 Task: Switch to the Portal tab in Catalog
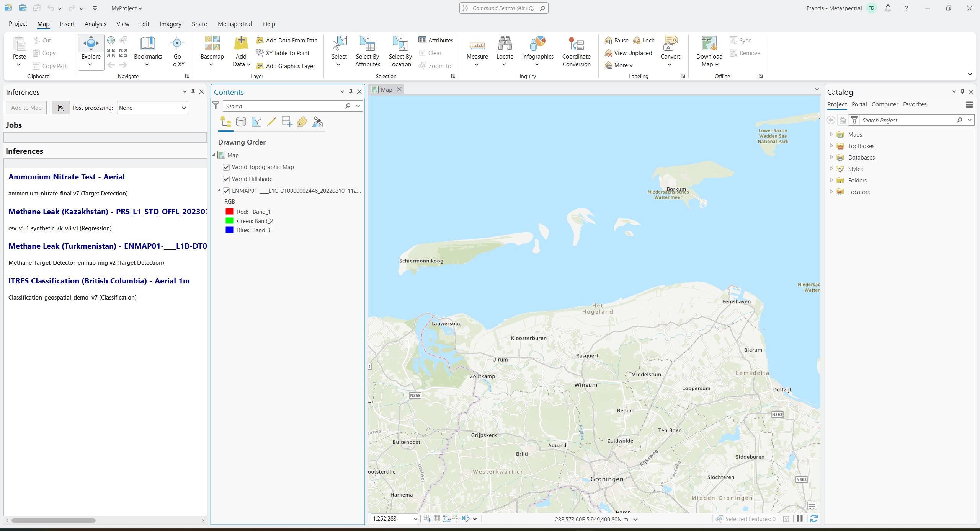point(859,104)
